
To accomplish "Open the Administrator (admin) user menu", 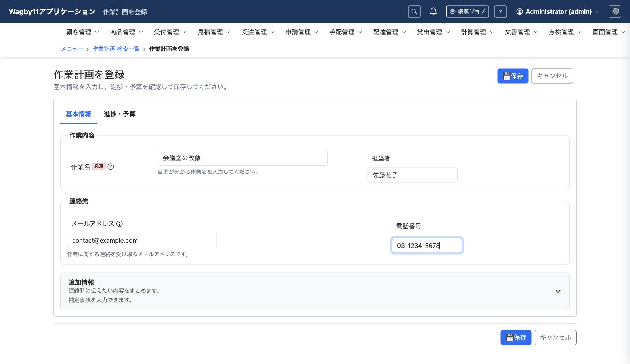I will pos(557,11).
